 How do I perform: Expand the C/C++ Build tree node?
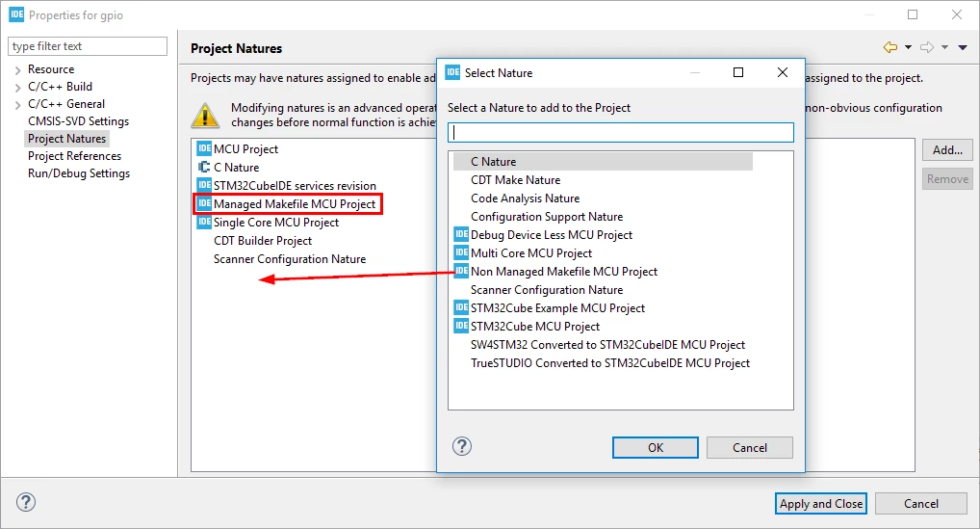tap(17, 88)
